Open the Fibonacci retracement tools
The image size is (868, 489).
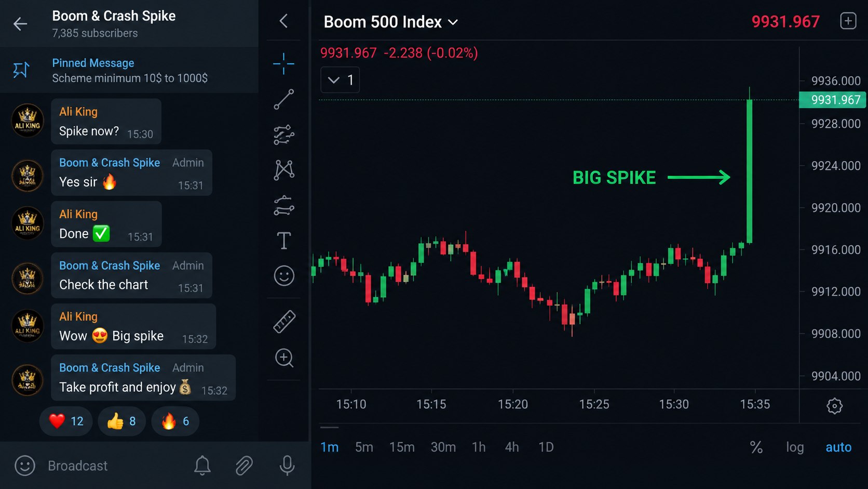(284, 135)
